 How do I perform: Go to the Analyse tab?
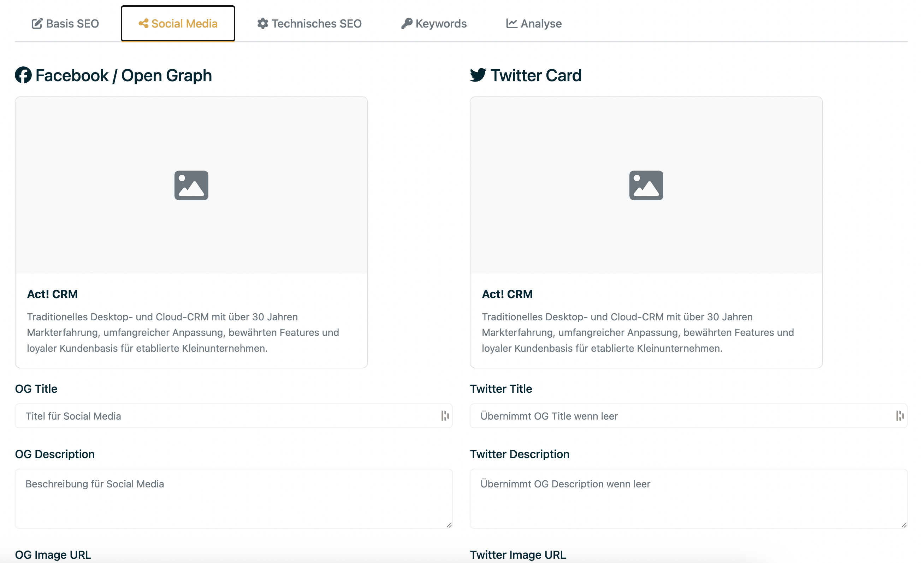click(534, 24)
